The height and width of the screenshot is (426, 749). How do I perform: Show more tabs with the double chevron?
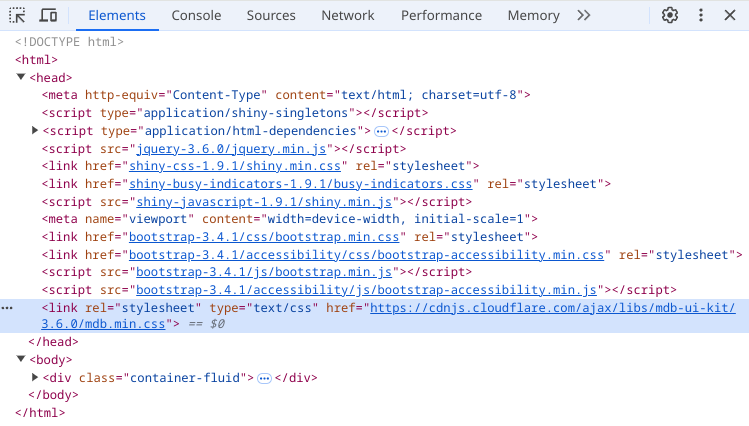584,15
